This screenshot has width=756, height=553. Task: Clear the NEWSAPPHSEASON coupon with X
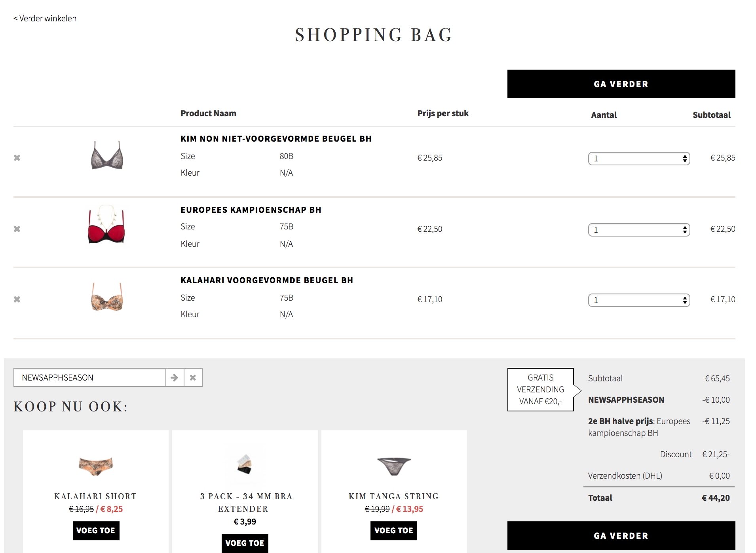193,378
